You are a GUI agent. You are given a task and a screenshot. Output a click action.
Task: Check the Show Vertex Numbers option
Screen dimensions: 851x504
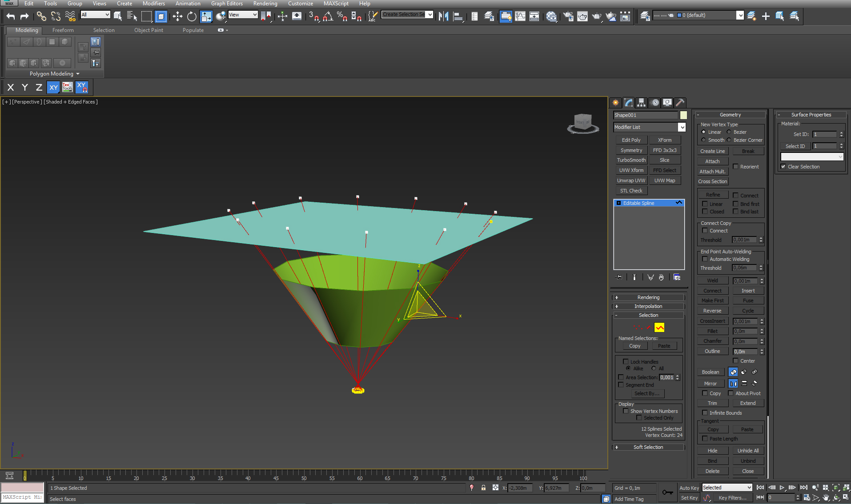(626, 411)
